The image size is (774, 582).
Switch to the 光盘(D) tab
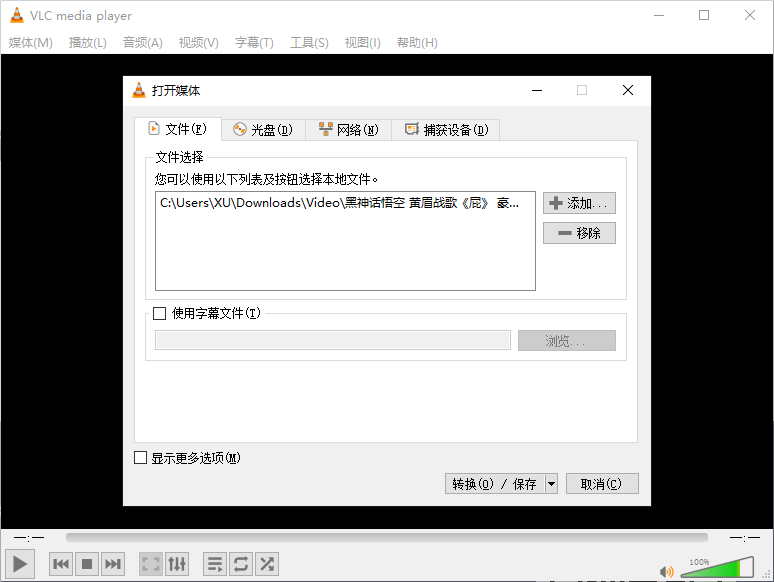point(263,130)
